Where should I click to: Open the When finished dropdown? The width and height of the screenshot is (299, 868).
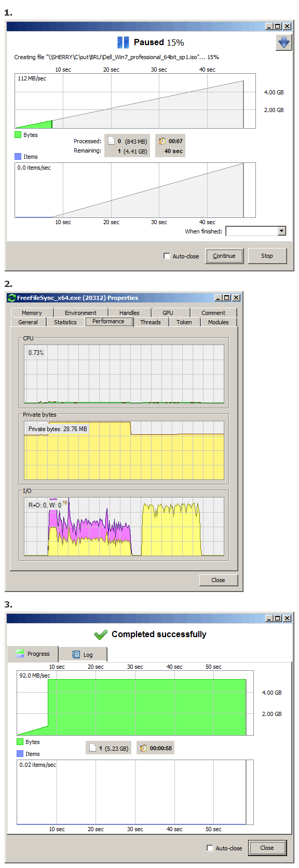click(282, 231)
